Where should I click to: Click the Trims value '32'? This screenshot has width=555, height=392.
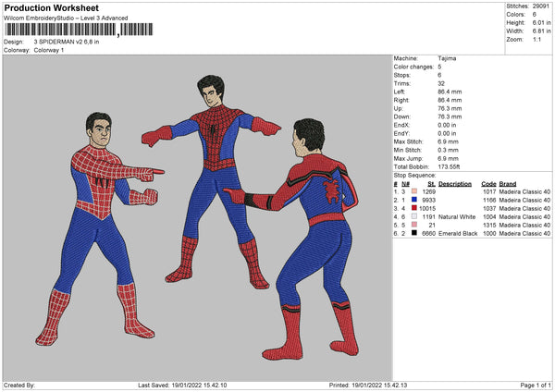441,83
